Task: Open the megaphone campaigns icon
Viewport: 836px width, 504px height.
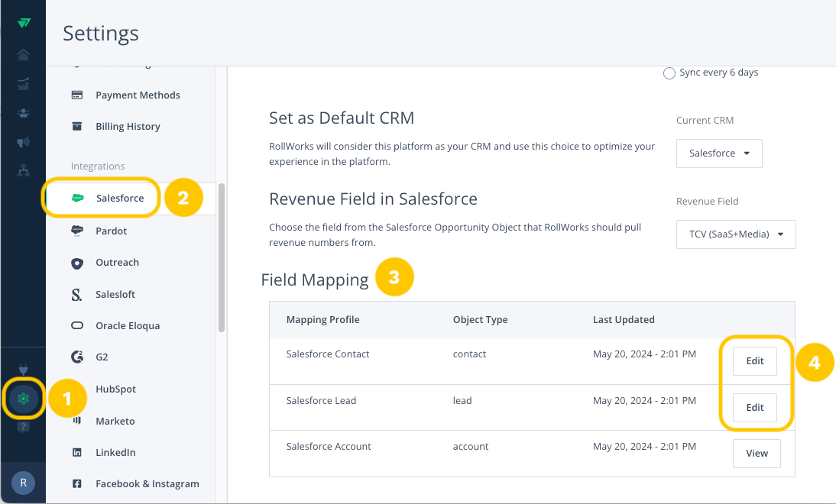Action: tap(23, 142)
